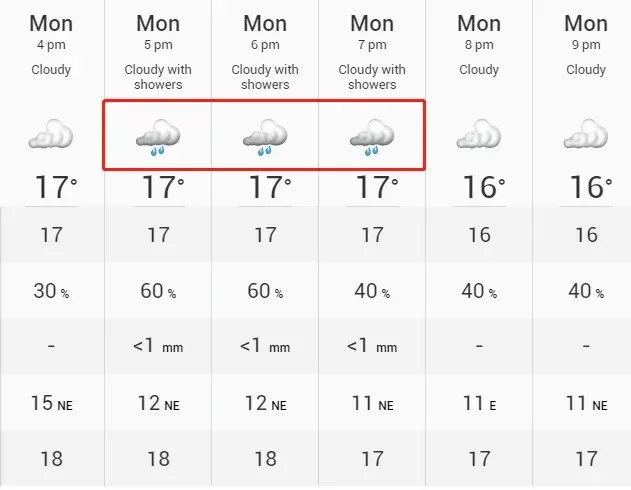
Task: Click the 60 % rain chance at 5 pm
Action: click(x=158, y=291)
